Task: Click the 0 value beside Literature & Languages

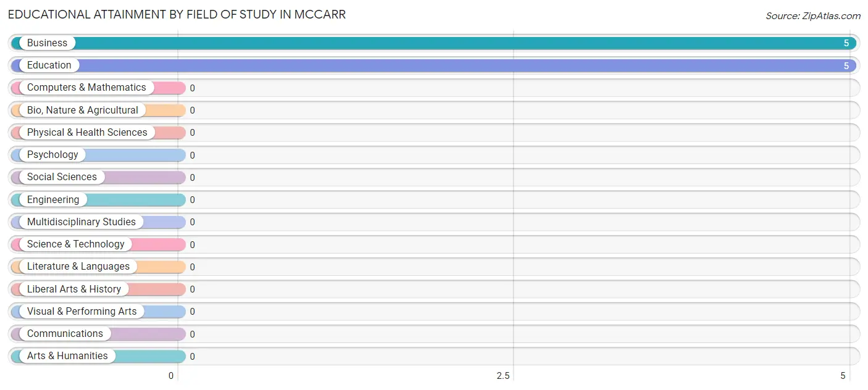Action: click(192, 267)
